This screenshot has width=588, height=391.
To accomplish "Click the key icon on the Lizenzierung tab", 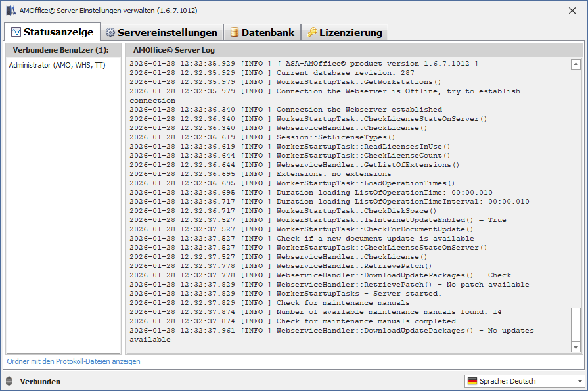I will coord(311,33).
